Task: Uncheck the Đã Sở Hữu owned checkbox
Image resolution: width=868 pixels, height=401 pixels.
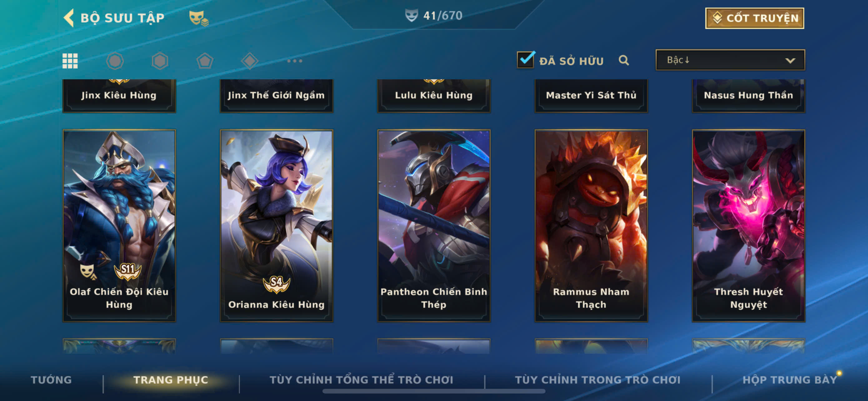Action: pos(526,60)
